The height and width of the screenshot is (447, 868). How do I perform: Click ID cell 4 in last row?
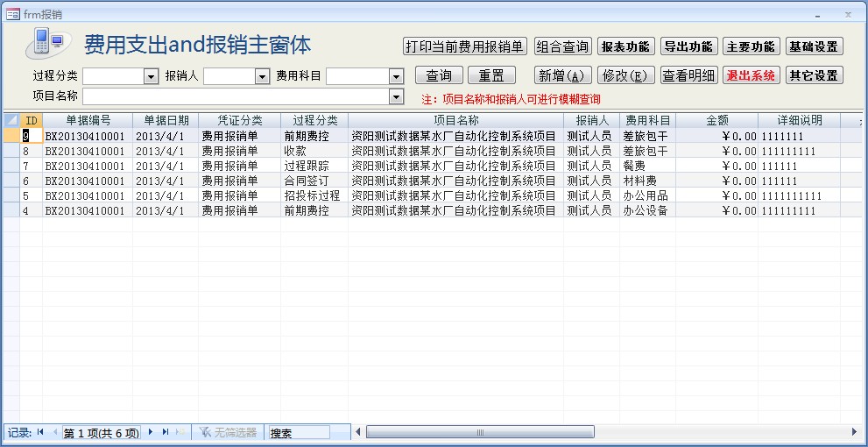(32, 210)
